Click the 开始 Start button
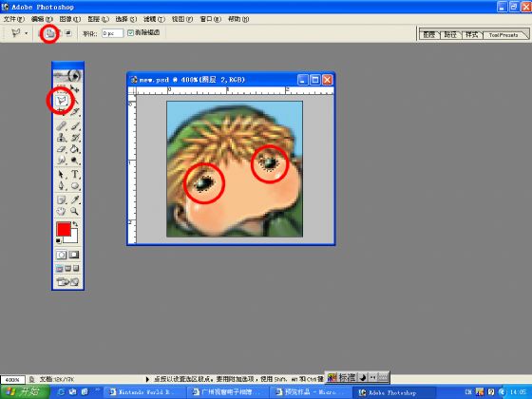Screen dimensions: 532x399 pos(25,391)
